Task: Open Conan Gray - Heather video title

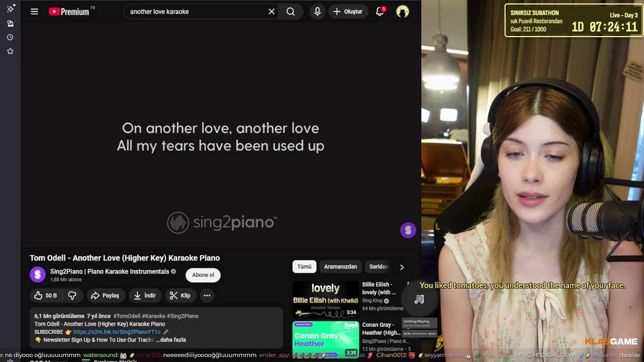Action: pyautogui.click(x=381, y=329)
